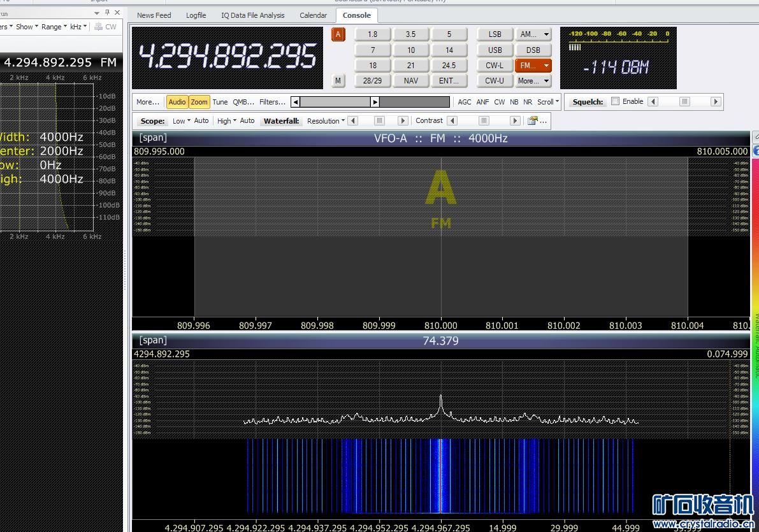The image size is (759, 532).
Task: Switch to the 21 band
Action: 410,66
